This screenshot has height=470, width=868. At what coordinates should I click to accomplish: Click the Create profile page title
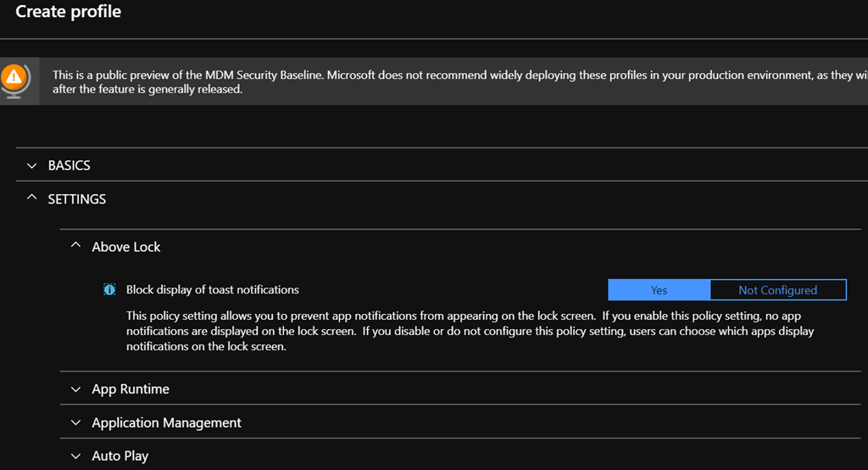point(69,12)
